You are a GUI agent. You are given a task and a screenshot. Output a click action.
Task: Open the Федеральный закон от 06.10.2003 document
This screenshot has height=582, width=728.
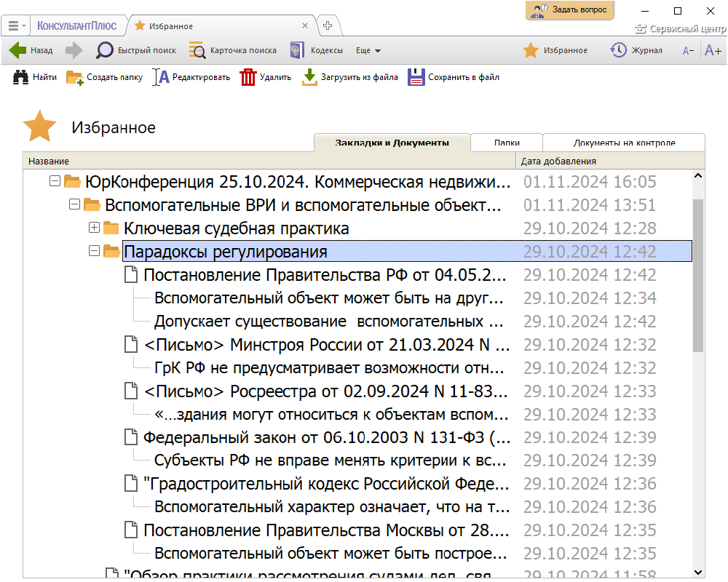pyautogui.click(x=326, y=437)
